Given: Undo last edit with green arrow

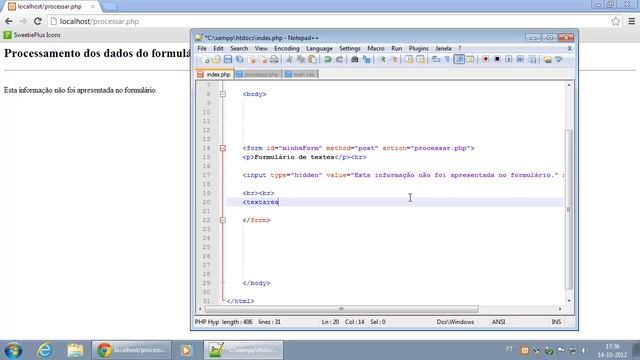Looking at the screenshot, I should click(327, 60).
